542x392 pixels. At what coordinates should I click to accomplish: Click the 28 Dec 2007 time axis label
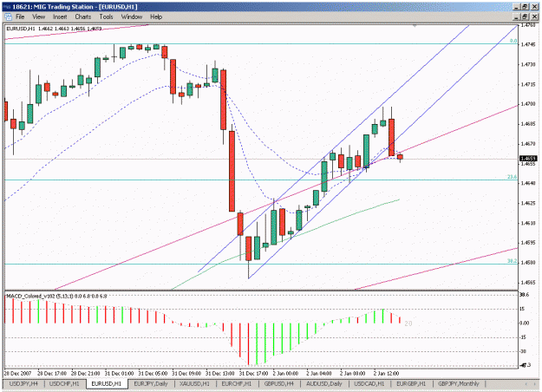[17, 374]
